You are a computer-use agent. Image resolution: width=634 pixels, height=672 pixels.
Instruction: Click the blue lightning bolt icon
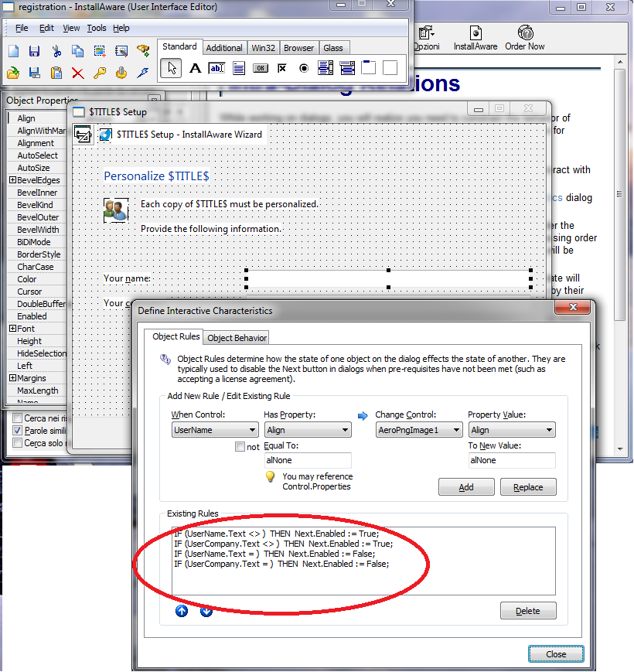pyautogui.click(x=143, y=73)
